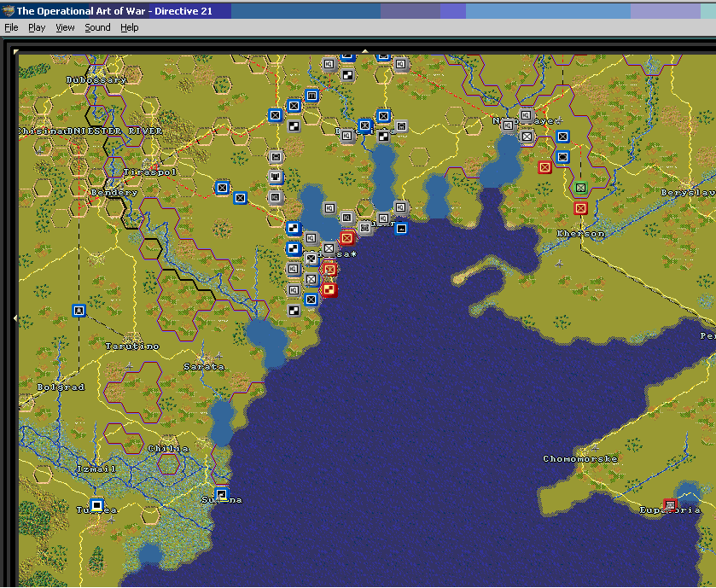Select the gray checkered unit below the top HQ
This screenshot has width=716, height=588.
tap(347, 75)
